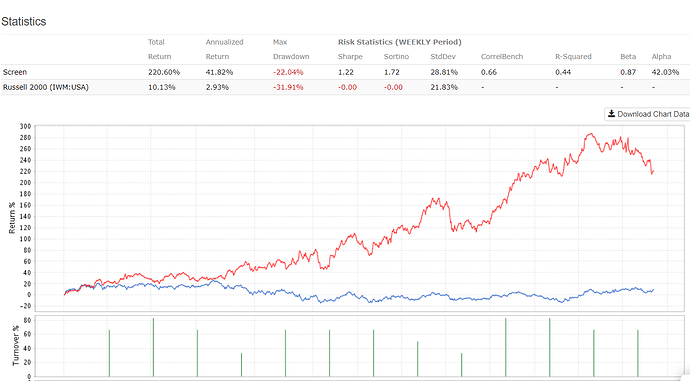The image size is (690, 381).
Task: Click the Alpha column header
Action: tap(661, 57)
